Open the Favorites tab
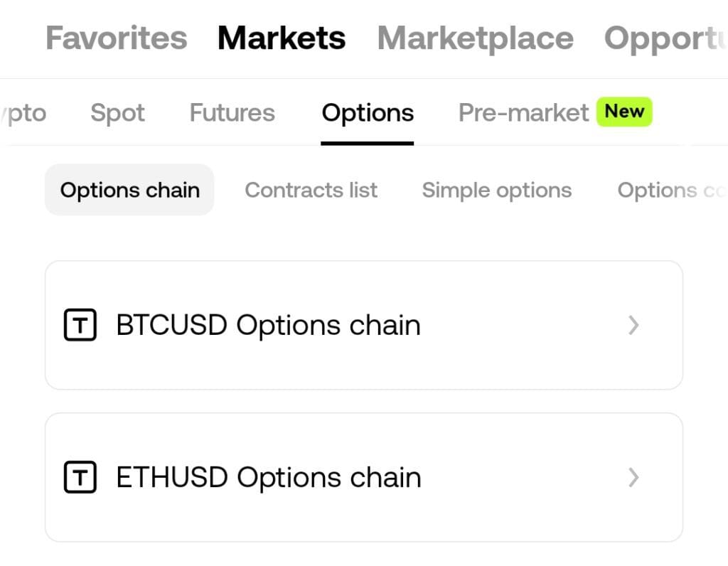Screen dimensions: 728x566 (x=116, y=38)
